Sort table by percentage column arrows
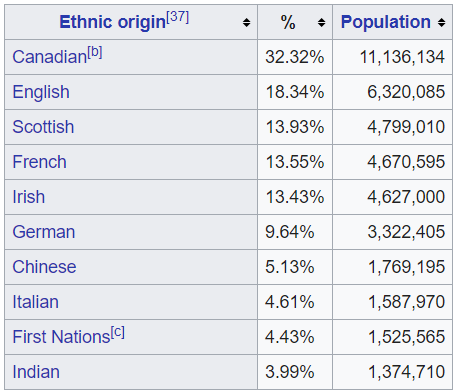The image size is (455, 390). (321, 23)
